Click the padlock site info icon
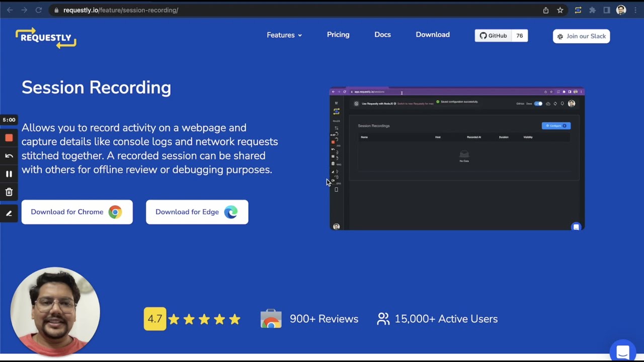Image resolution: width=644 pixels, height=362 pixels. click(x=56, y=10)
